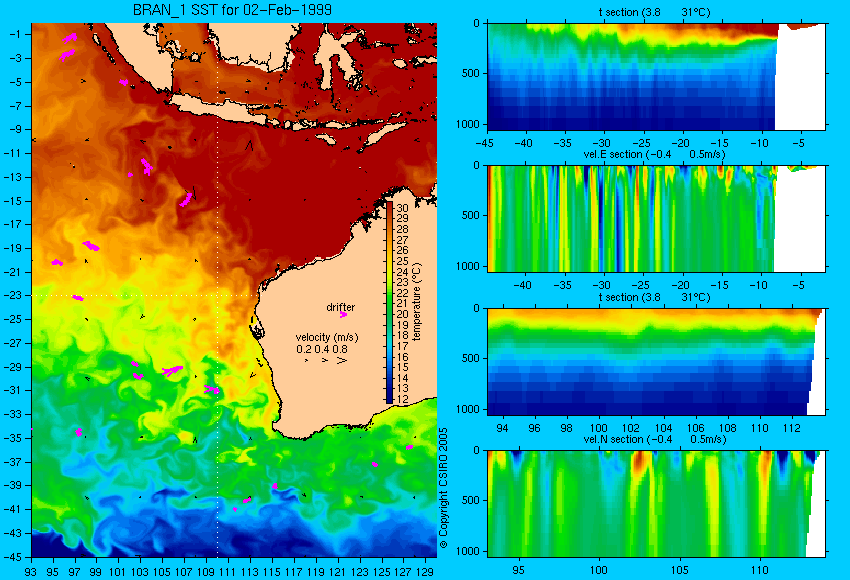
Task: Click the '105' tick label under the vel.N section
Action: tap(679, 570)
